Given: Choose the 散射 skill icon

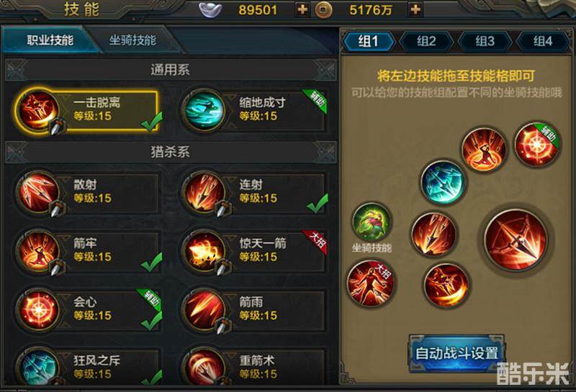Looking at the screenshot, I should pyautogui.click(x=38, y=193).
